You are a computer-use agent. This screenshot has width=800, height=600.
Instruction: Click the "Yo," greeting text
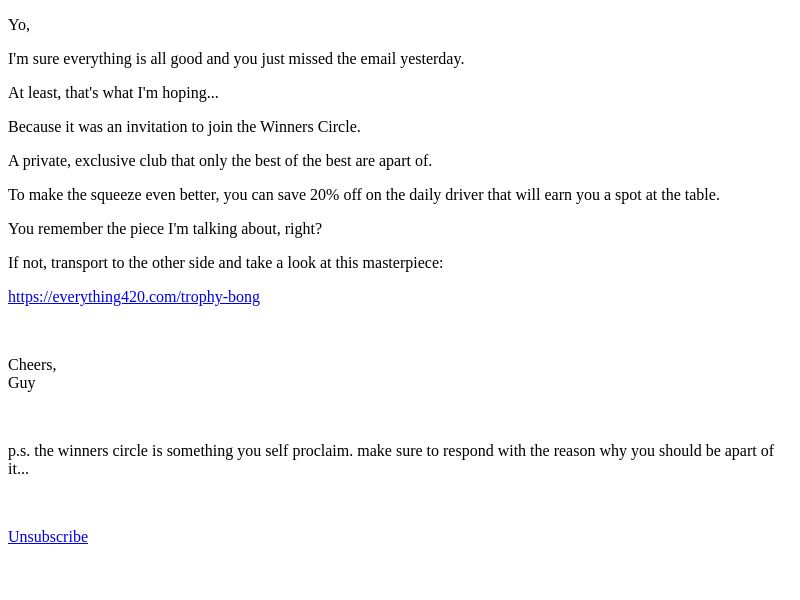pos(19,25)
